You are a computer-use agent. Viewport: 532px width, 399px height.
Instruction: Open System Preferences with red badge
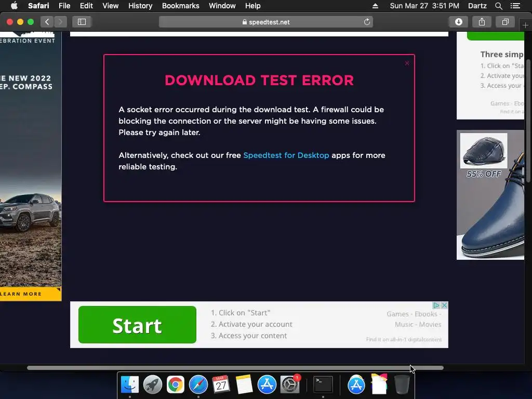pos(290,385)
